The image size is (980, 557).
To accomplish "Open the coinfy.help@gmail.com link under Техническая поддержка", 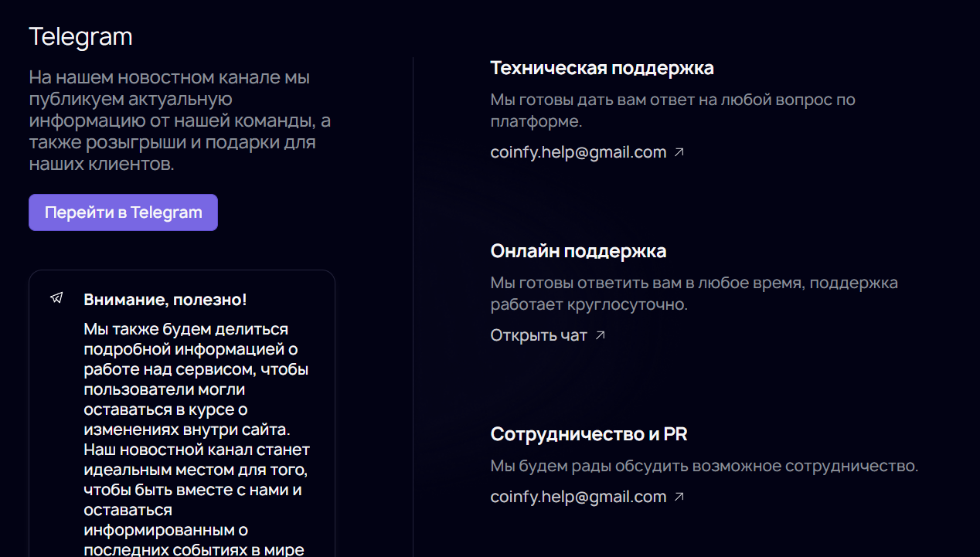I will [578, 152].
